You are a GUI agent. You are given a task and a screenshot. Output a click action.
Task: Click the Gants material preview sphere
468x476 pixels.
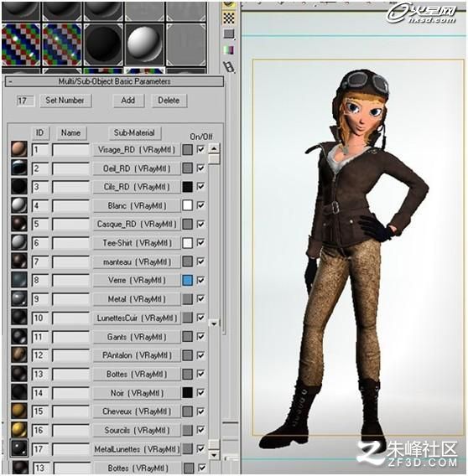point(19,336)
